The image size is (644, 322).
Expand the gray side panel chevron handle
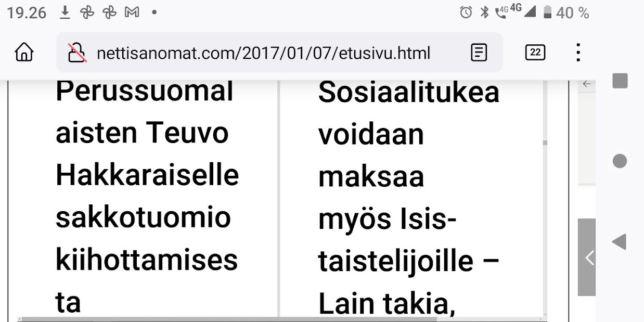coord(587,257)
